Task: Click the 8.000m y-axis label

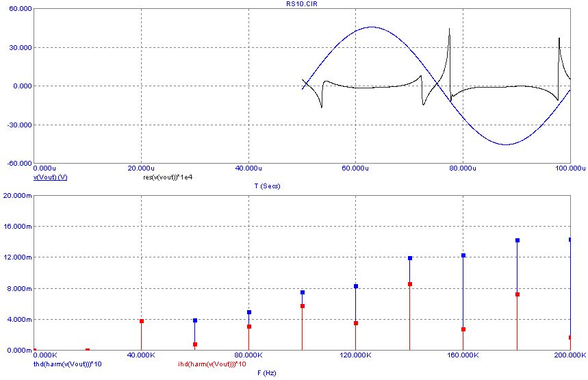Action: pos(18,288)
